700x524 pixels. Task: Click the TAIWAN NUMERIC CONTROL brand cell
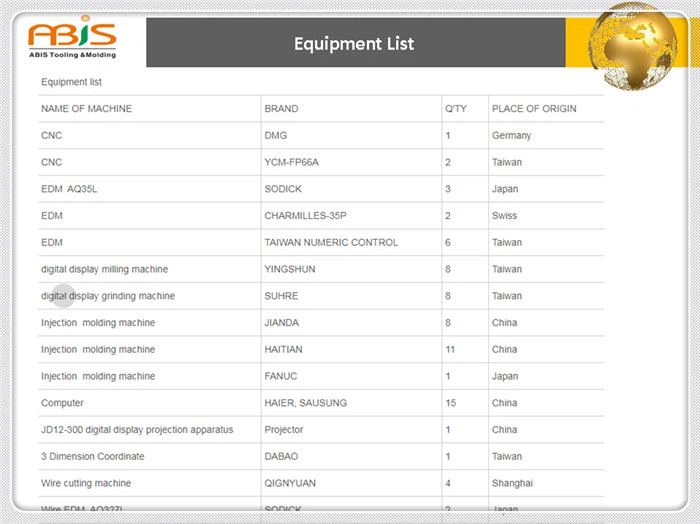click(x=331, y=242)
